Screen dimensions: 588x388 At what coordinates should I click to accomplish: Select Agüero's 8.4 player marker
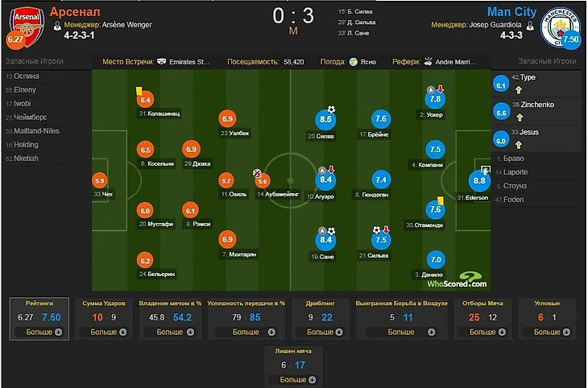click(x=327, y=181)
